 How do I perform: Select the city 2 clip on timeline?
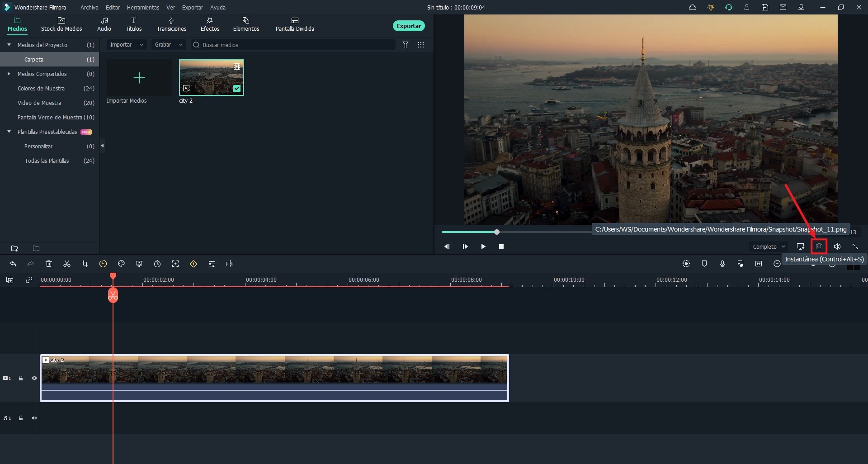coord(274,378)
